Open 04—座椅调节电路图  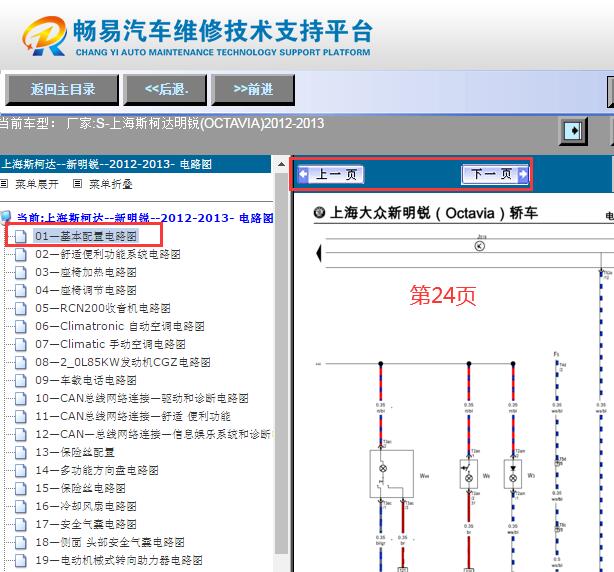[x=86, y=290]
